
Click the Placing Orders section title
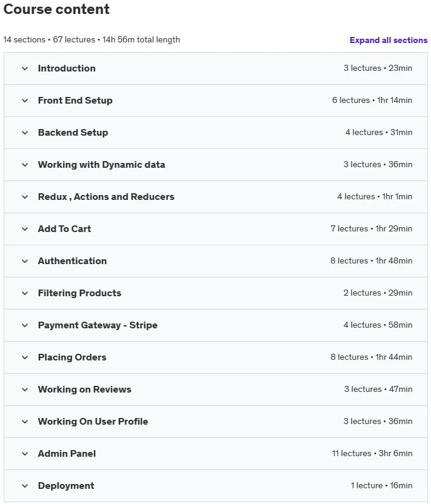pyautogui.click(x=72, y=357)
